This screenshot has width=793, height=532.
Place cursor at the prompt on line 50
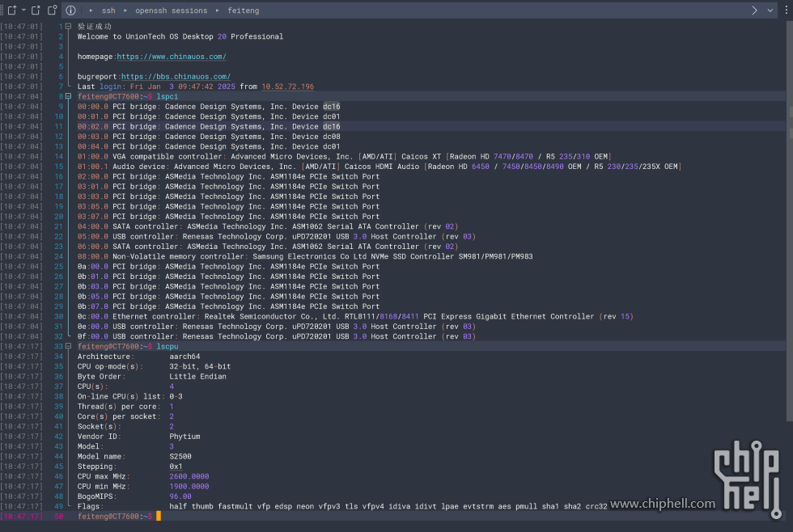click(x=159, y=516)
